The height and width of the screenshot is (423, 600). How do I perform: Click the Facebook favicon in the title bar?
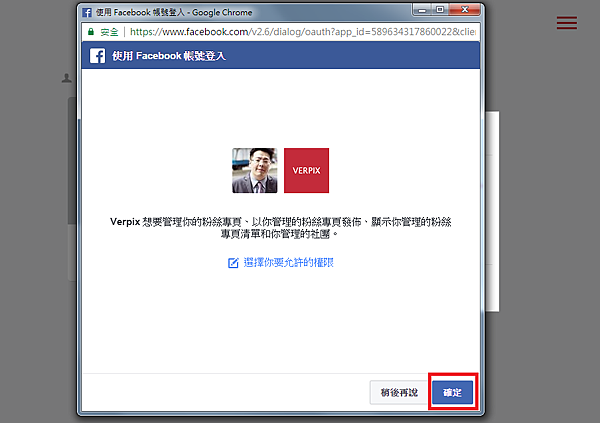click(x=87, y=12)
